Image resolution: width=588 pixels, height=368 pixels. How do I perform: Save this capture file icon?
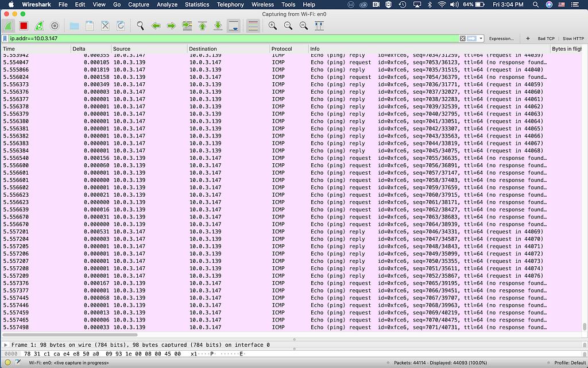(x=90, y=26)
